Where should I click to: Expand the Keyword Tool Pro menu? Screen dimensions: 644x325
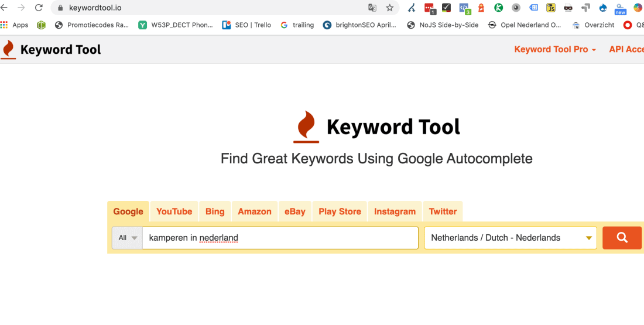click(x=555, y=49)
